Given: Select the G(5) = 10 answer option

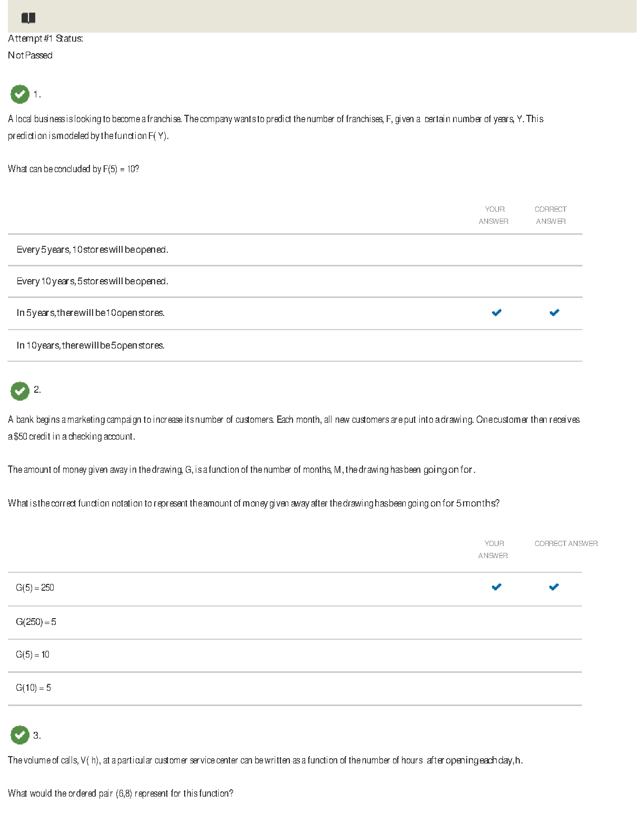Looking at the screenshot, I should [x=33, y=654].
